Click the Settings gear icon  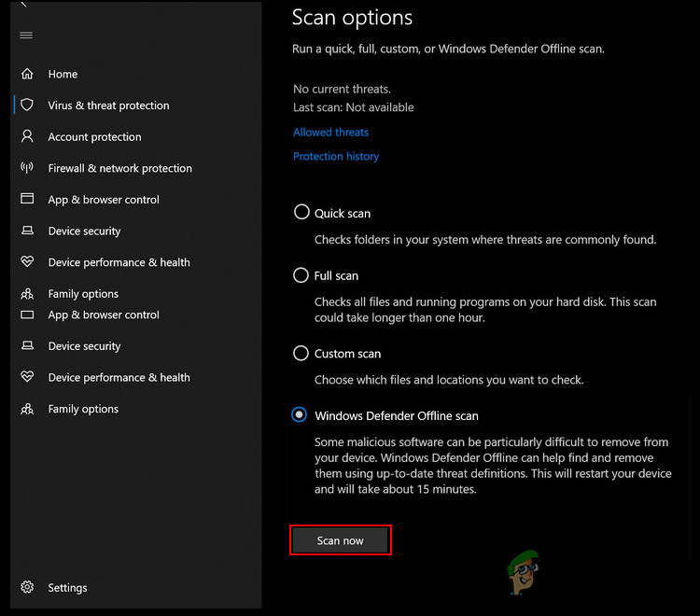(x=27, y=587)
